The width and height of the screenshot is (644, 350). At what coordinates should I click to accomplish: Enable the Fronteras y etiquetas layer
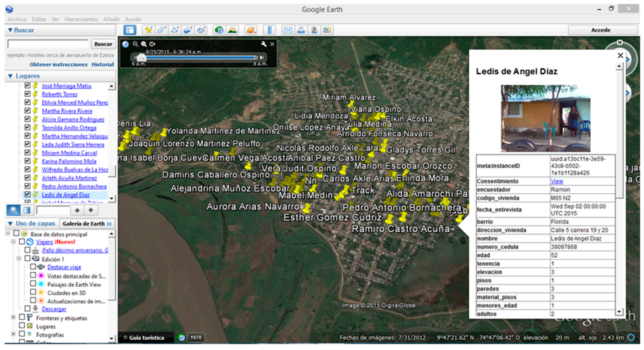pos(22,317)
